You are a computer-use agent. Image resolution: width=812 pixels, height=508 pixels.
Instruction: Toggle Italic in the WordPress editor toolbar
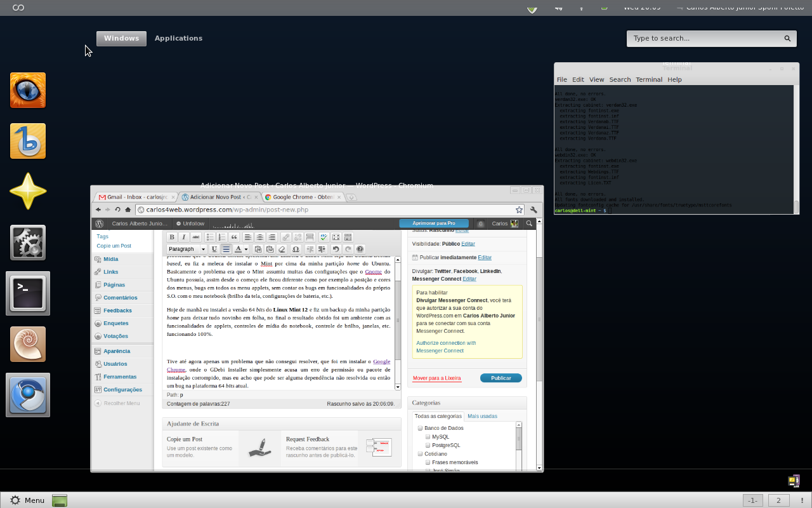pos(184,237)
